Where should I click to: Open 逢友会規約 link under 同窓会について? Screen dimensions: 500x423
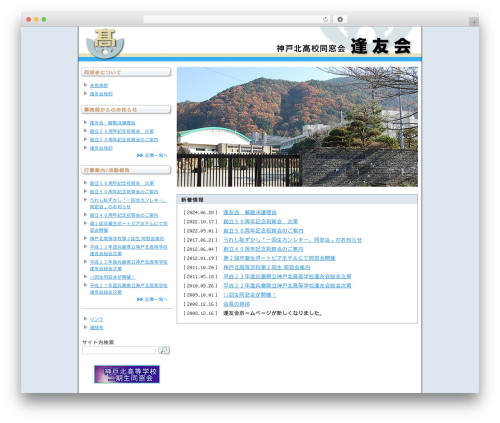click(x=101, y=94)
